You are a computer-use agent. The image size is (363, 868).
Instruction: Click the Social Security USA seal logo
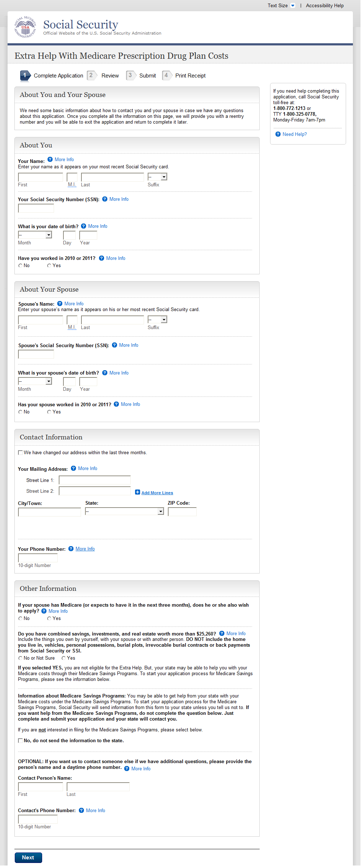[25, 27]
